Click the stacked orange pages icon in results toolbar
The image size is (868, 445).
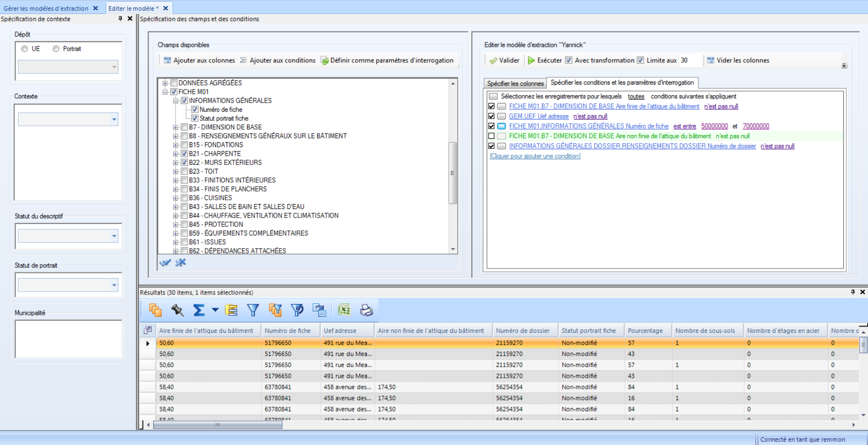pyautogui.click(x=155, y=310)
